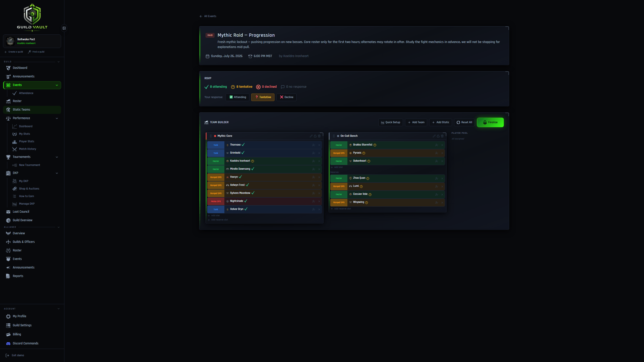This screenshot has width=644, height=362.
Task: Collapse the DKP submenu chevron
Action: point(57,173)
